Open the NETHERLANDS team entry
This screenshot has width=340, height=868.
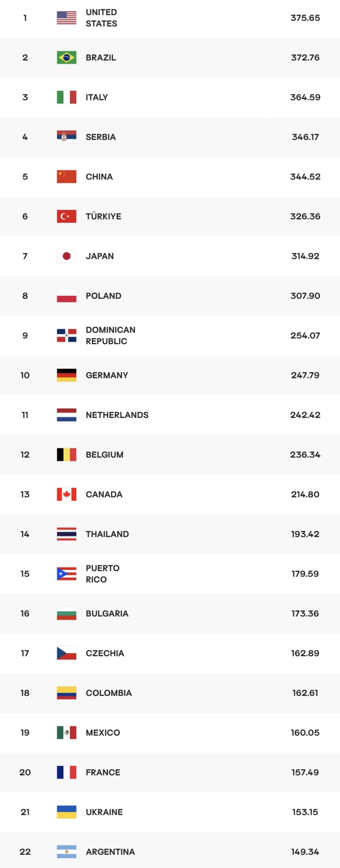pos(117,415)
